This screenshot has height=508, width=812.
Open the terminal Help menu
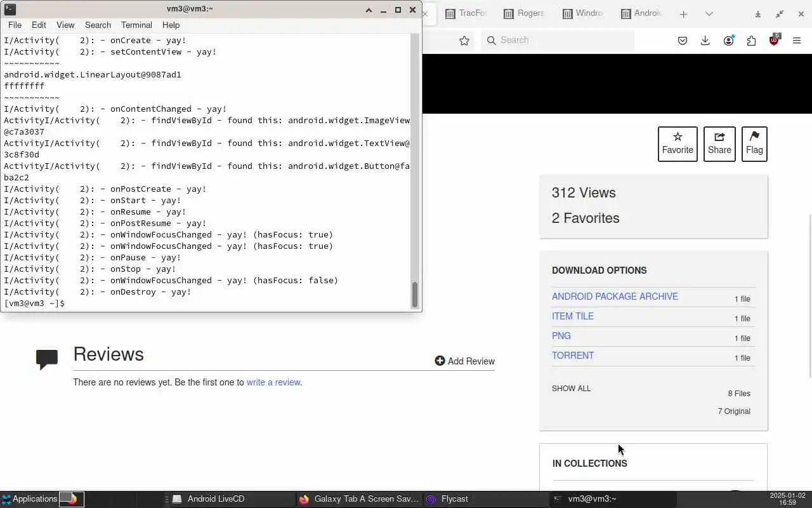pyautogui.click(x=171, y=25)
